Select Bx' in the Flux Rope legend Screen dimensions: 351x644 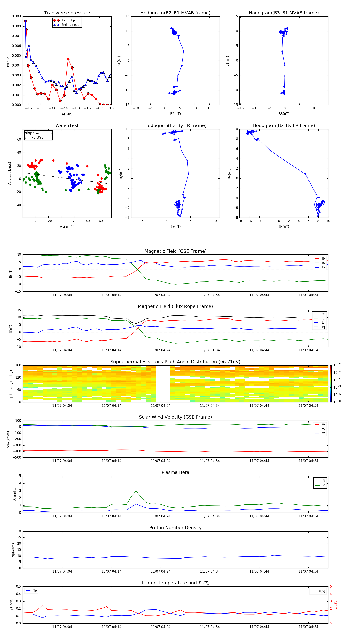coord(320,314)
